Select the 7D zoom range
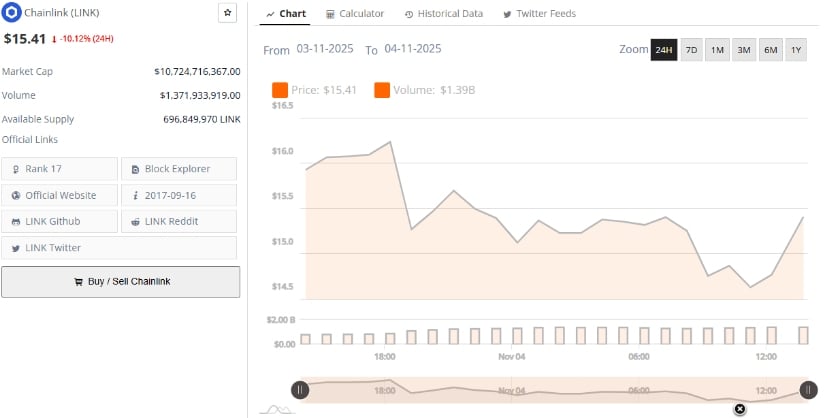Screen dimensions: 825x418 click(x=691, y=50)
